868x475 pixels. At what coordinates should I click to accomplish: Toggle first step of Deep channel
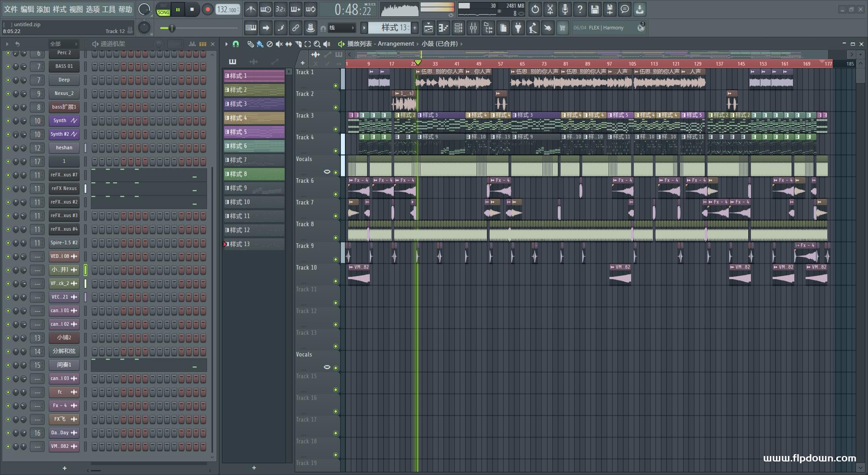[x=94, y=80]
